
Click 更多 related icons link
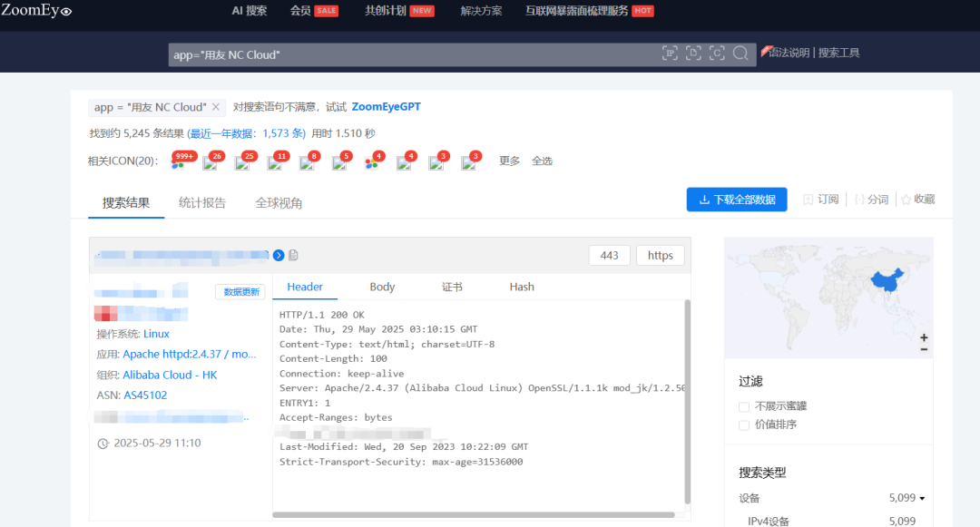click(x=509, y=161)
